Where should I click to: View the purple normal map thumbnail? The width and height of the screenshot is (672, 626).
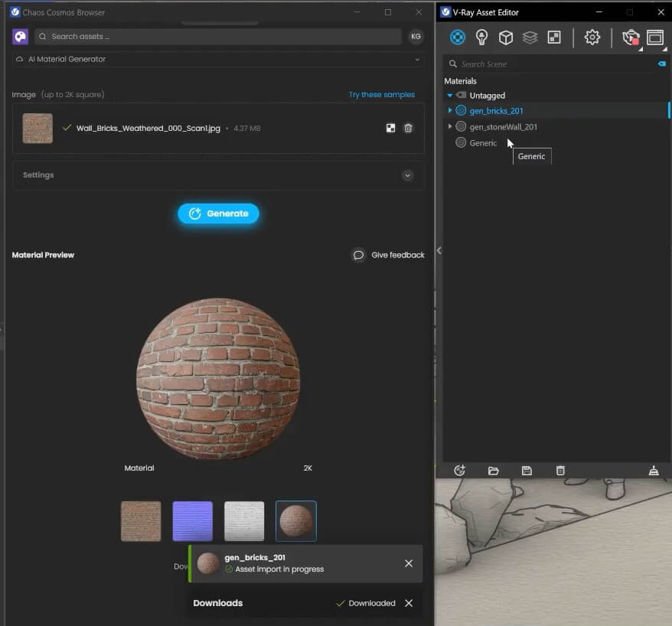click(x=192, y=521)
